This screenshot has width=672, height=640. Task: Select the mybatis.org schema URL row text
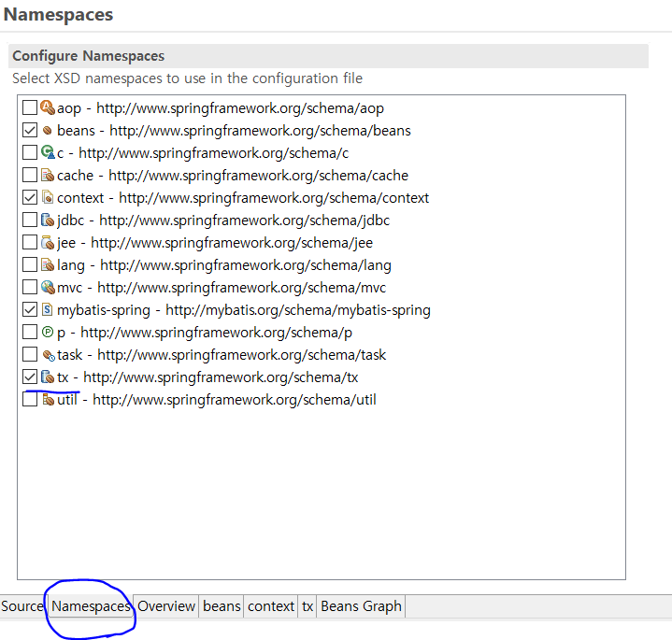243,310
